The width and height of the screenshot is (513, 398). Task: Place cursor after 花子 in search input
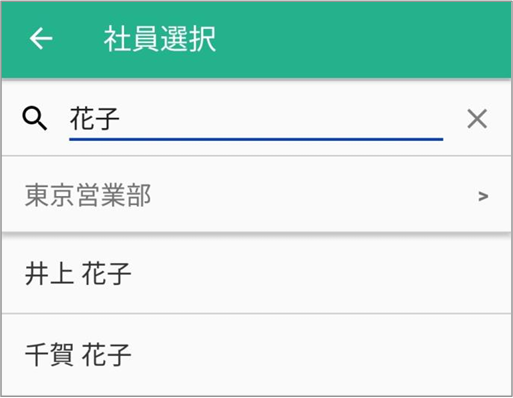pos(121,119)
